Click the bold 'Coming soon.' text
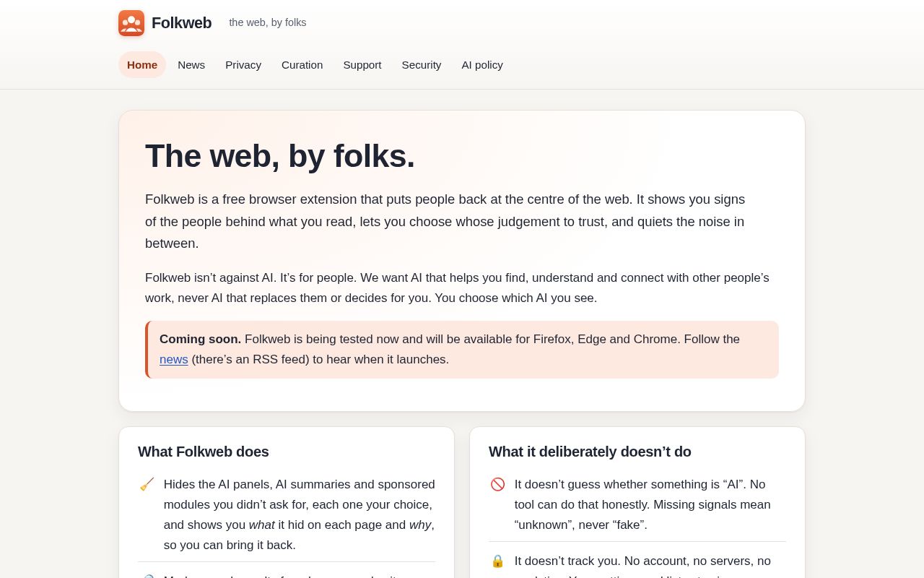The image size is (924, 578). click(201, 339)
